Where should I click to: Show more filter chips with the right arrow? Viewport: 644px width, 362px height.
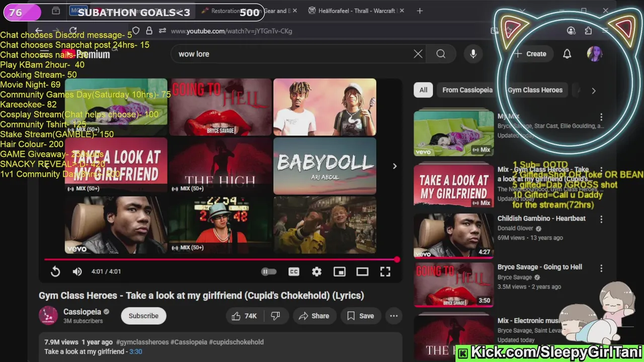click(594, 90)
